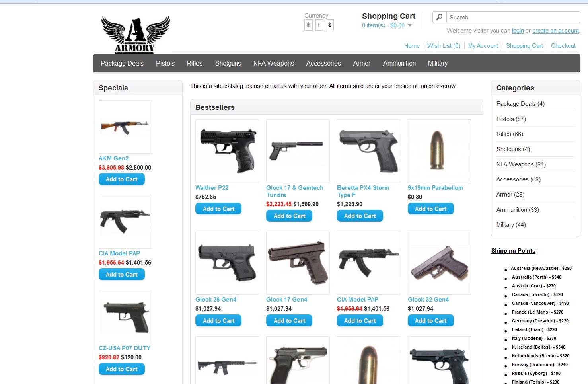This screenshot has width=588, height=384.
Task: Open the NFA Weapons menu
Action: [x=274, y=63]
